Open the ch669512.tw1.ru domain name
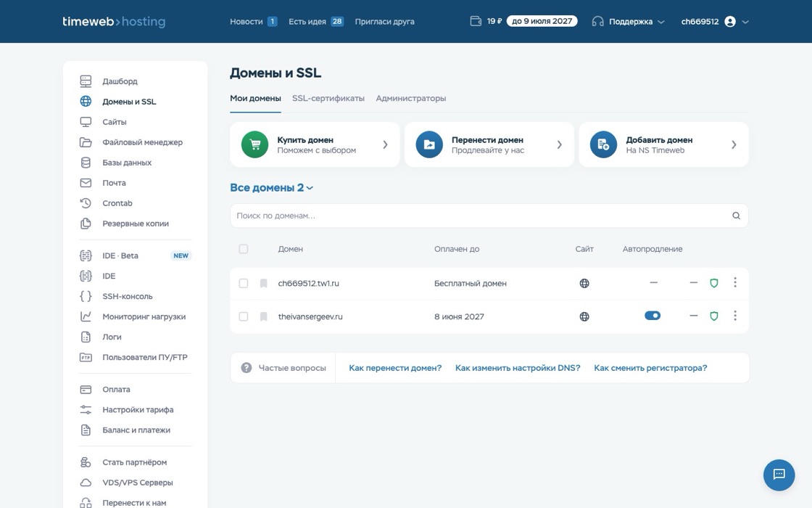 click(308, 283)
